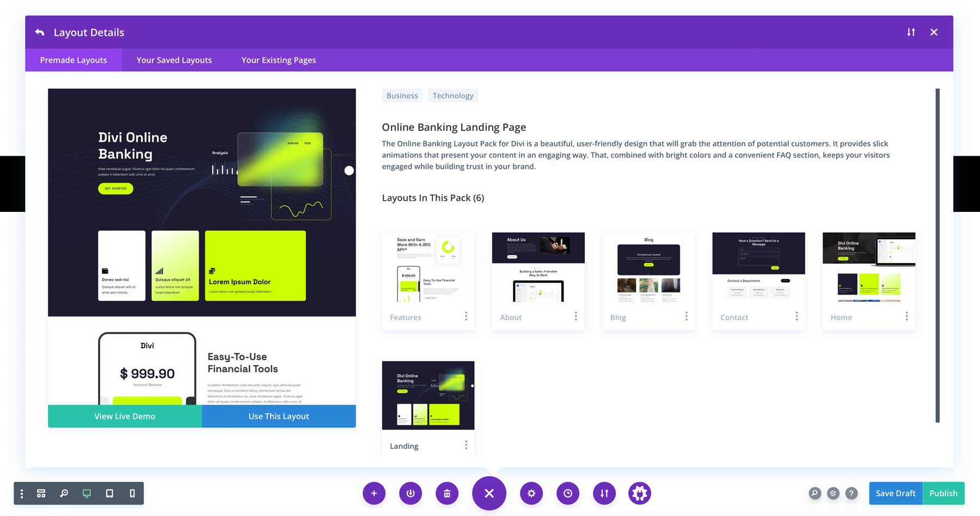Save the layout to the library
Viewport: 980px width, 516px height.
[x=411, y=493]
